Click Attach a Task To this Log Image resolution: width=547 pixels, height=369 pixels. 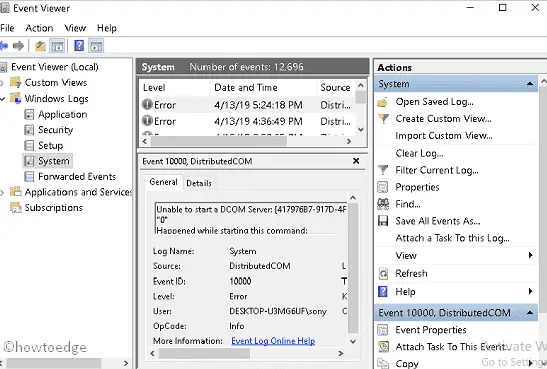point(452,238)
